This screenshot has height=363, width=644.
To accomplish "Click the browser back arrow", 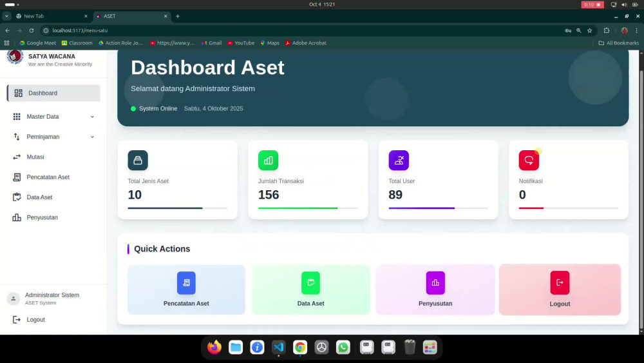I will pyautogui.click(x=7, y=30).
